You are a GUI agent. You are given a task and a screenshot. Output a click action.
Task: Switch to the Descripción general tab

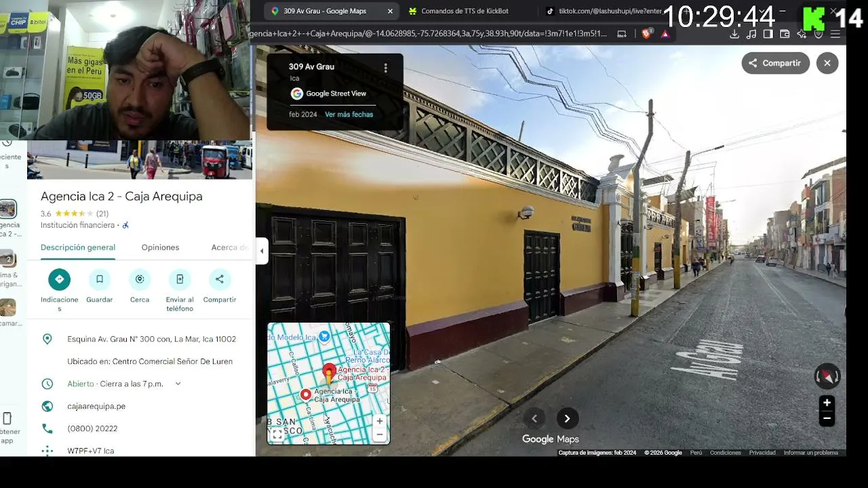tap(78, 247)
